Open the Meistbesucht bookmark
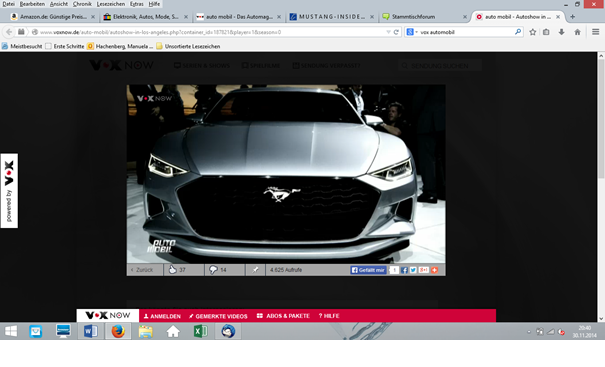The image size is (605, 367). tap(22, 46)
